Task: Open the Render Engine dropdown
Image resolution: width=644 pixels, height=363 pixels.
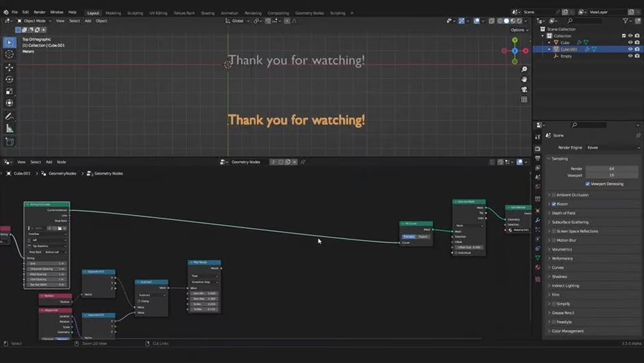Action: [612, 147]
